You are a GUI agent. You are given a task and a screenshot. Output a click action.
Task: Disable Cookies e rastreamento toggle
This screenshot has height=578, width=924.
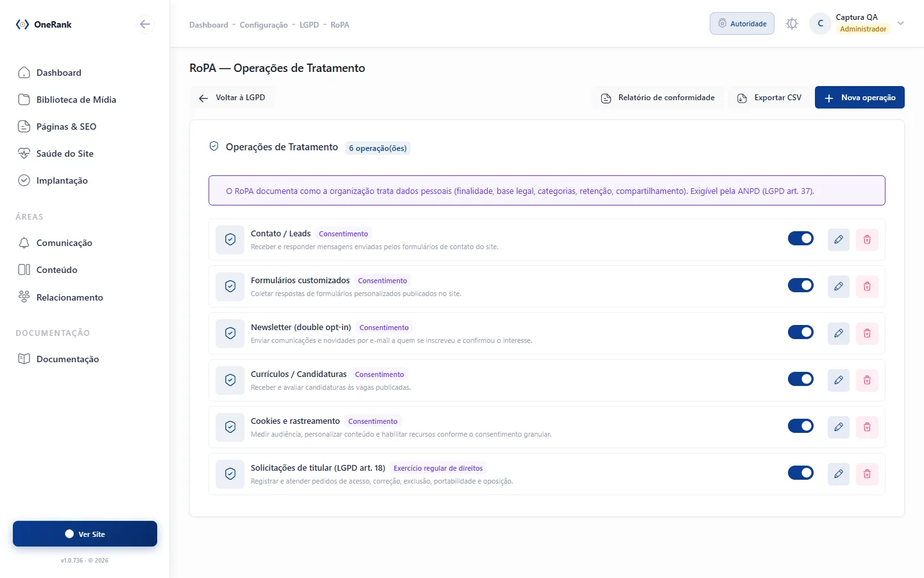point(801,426)
